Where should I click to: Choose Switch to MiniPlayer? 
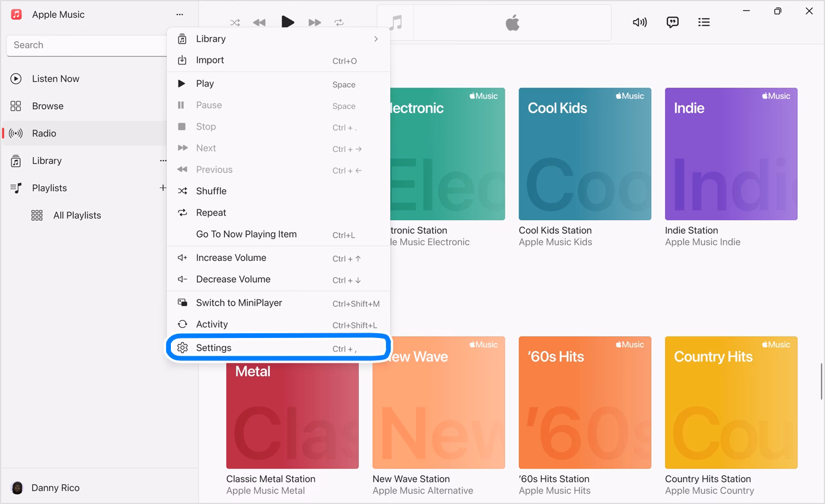[238, 303]
